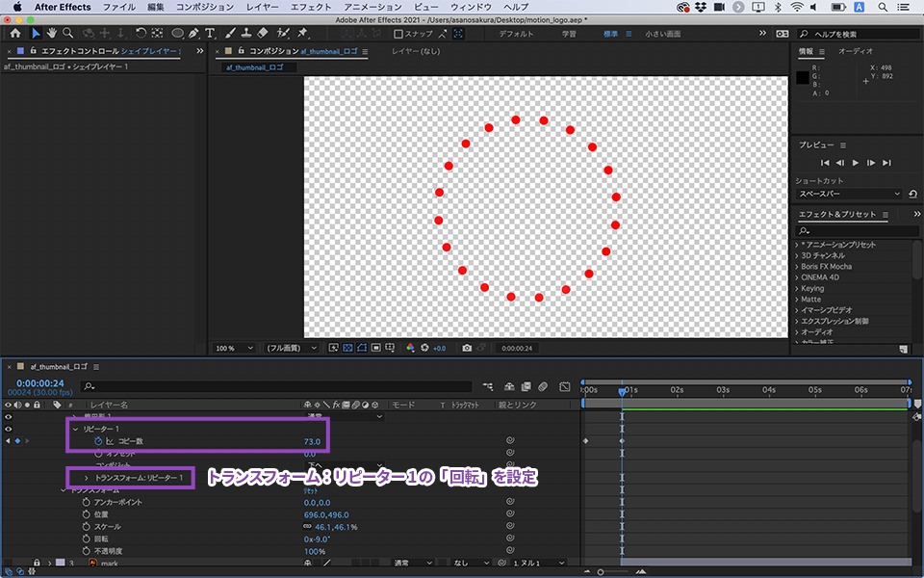Select the Pan Behind anchor point tool
The image size is (924, 578).
pos(157,34)
